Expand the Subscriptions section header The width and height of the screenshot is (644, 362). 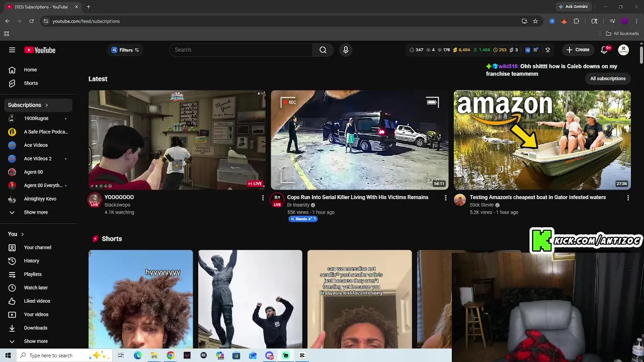[38, 105]
